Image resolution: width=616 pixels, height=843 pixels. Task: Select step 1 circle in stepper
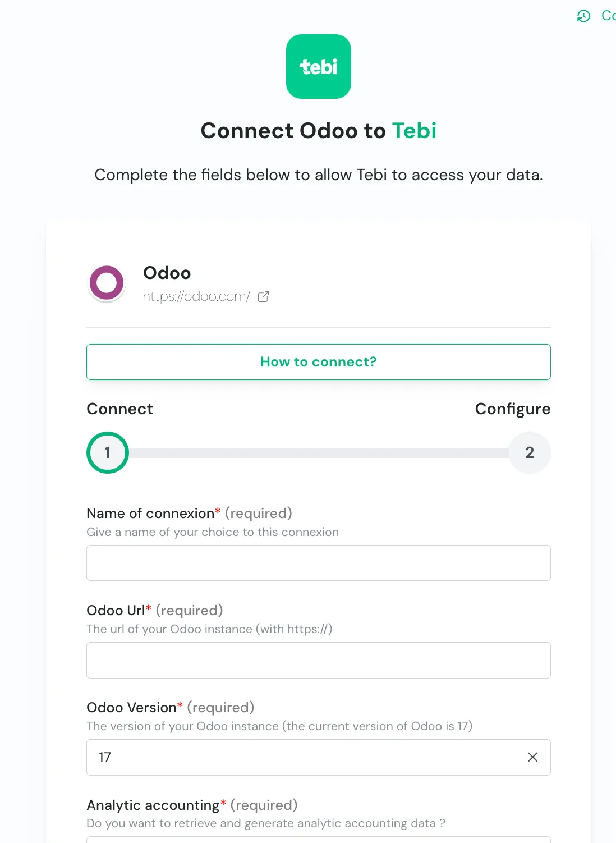(108, 452)
